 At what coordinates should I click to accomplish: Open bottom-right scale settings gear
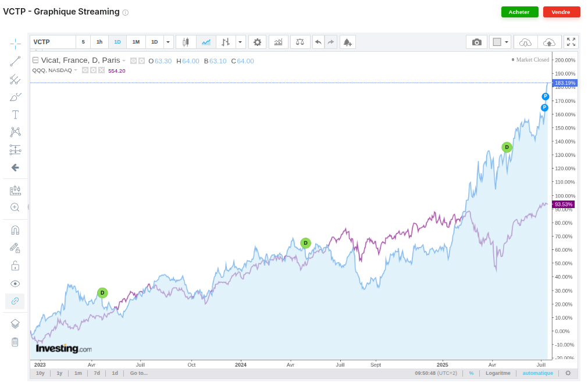[568, 373]
